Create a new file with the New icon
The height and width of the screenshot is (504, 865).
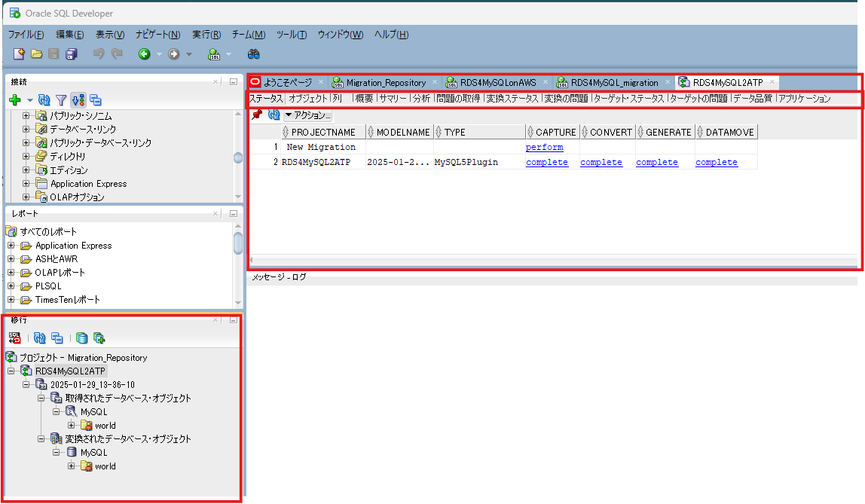pyautogui.click(x=20, y=53)
